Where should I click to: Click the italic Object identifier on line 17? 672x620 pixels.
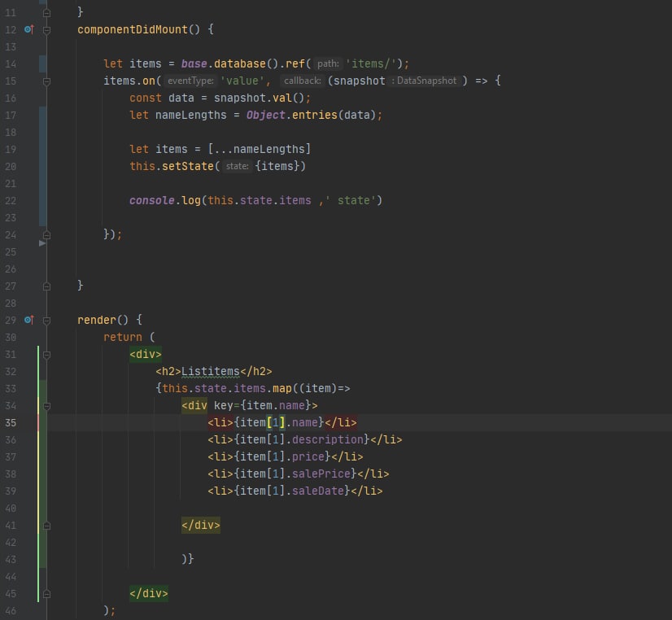coord(266,115)
